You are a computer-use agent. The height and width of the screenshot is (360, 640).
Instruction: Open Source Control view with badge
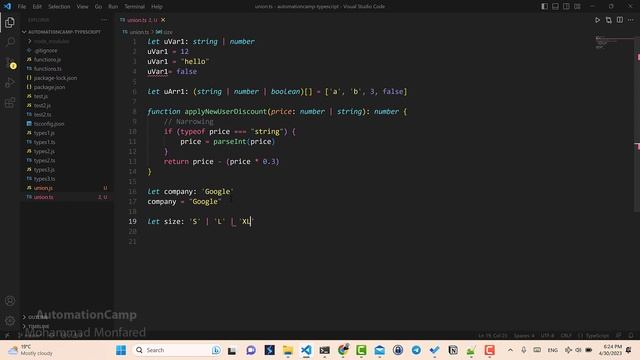click(11, 62)
